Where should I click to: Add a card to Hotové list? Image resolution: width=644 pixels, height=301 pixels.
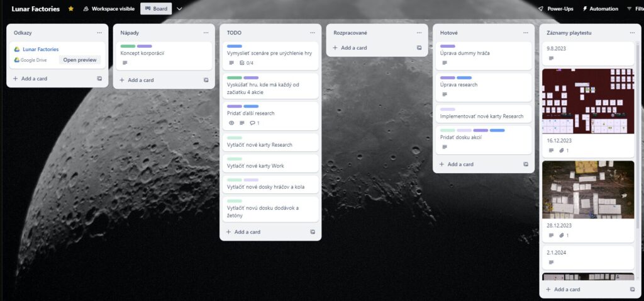pyautogui.click(x=457, y=164)
